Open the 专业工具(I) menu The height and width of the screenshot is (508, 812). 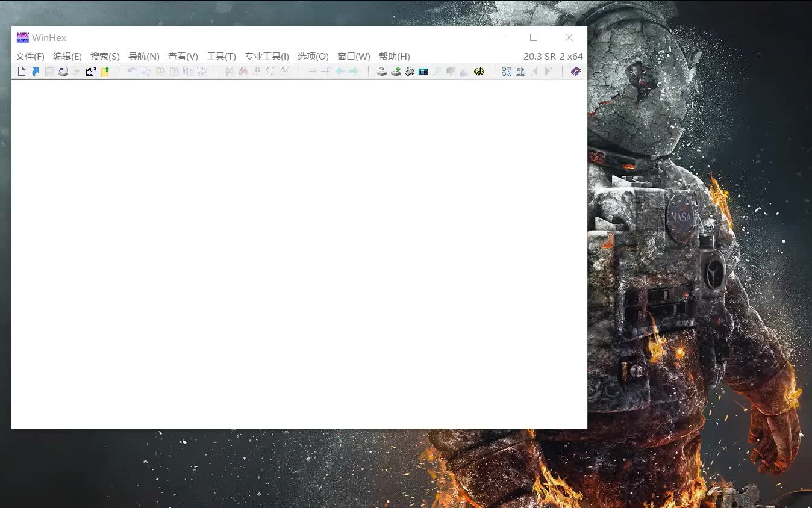point(267,57)
